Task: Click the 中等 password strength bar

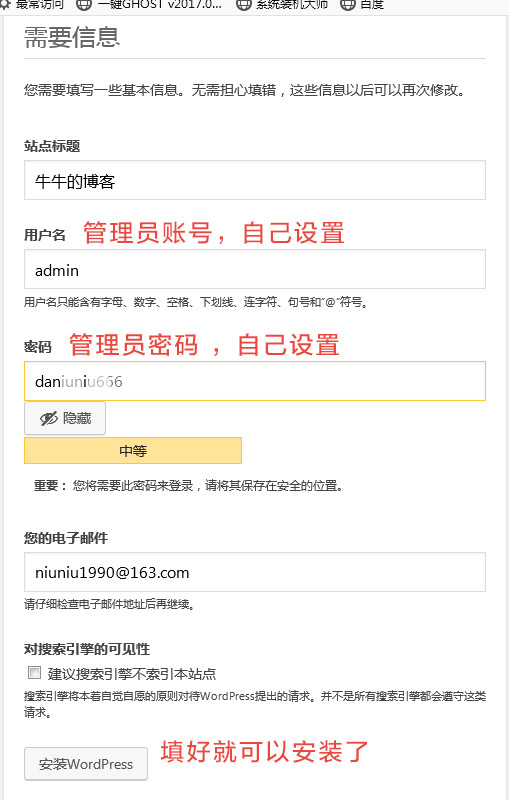Action: click(x=133, y=451)
